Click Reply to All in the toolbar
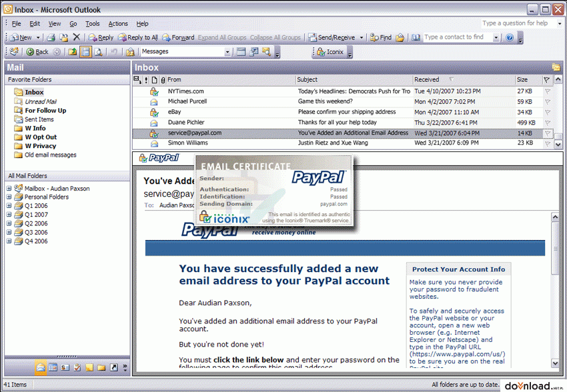 click(138, 37)
